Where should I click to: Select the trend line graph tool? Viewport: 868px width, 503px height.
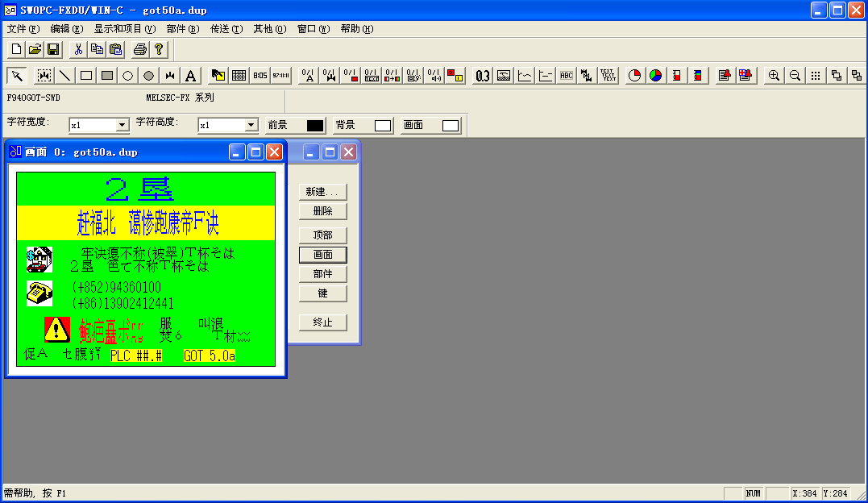coord(525,76)
